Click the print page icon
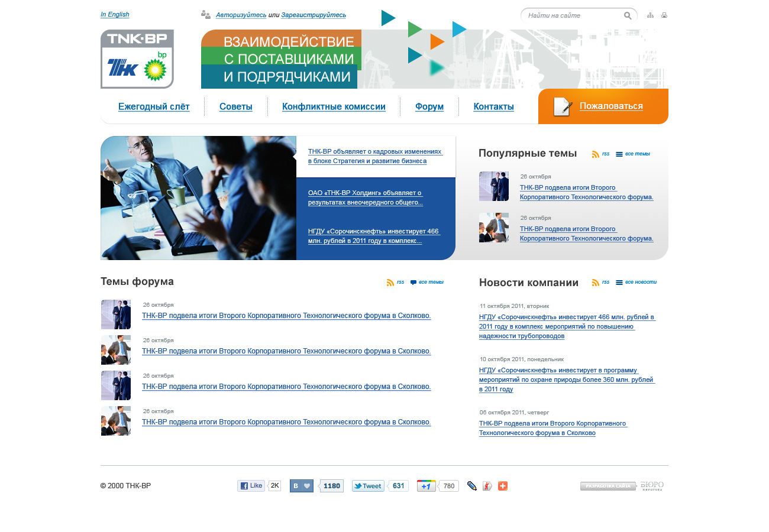 coord(664,15)
